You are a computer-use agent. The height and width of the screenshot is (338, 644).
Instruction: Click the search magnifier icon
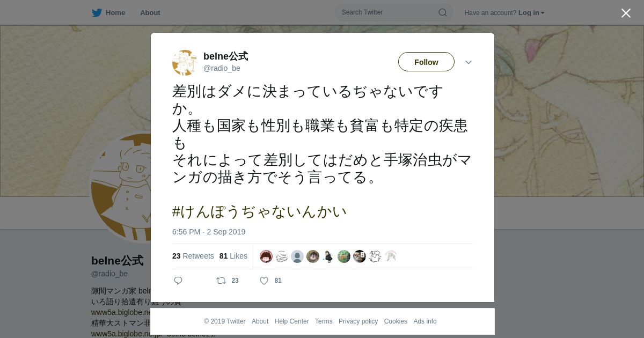pos(443,12)
